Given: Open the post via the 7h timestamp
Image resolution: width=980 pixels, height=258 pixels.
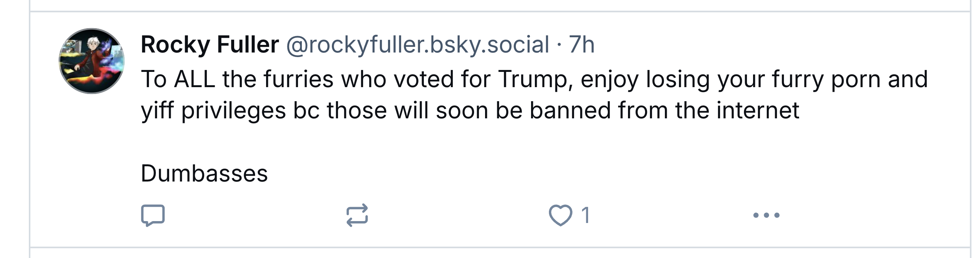Looking at the screenshot, I should 581,45.
